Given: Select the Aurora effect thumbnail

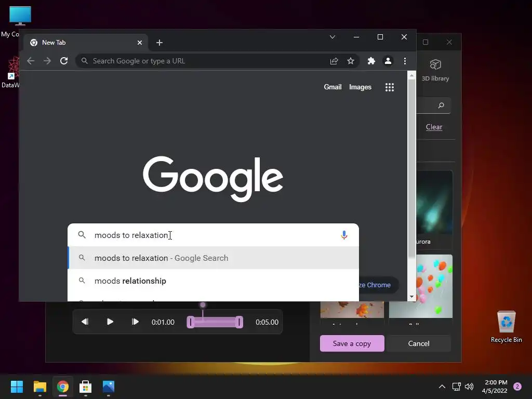Looking at the screenshot, I should click(x=434, y=202).
